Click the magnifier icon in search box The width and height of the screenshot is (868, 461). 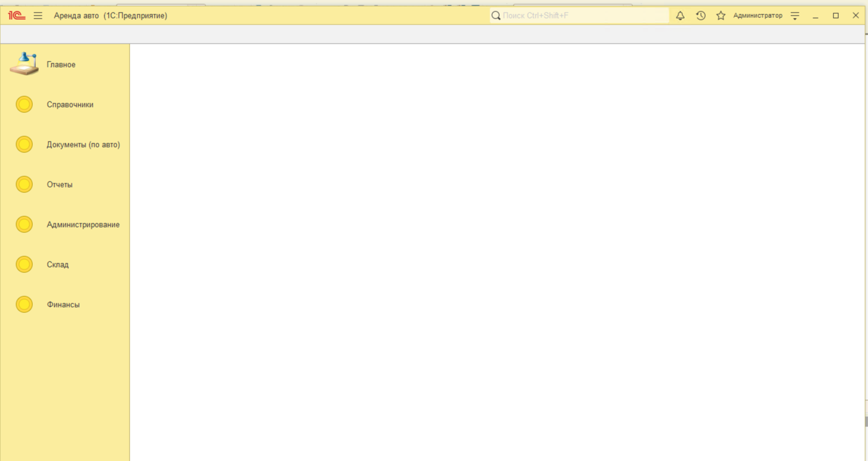pyautogui.click(x=495, y=16)
